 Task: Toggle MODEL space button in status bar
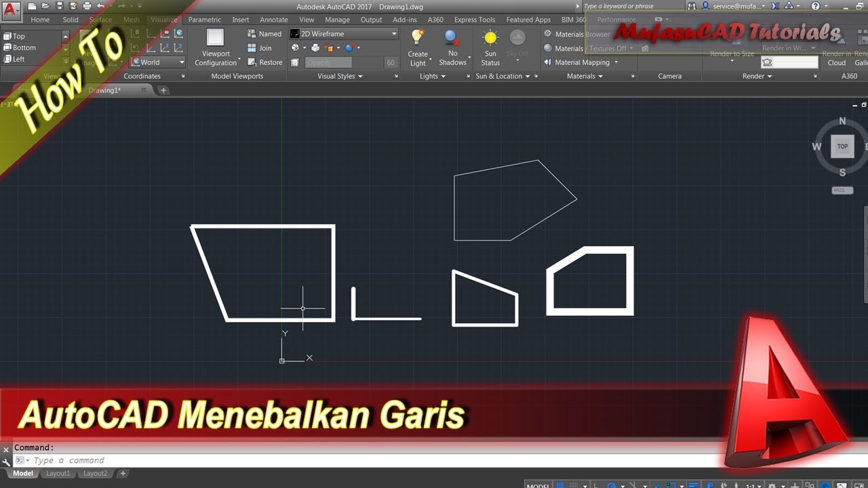pyautogui.click(x=538, y=485)
